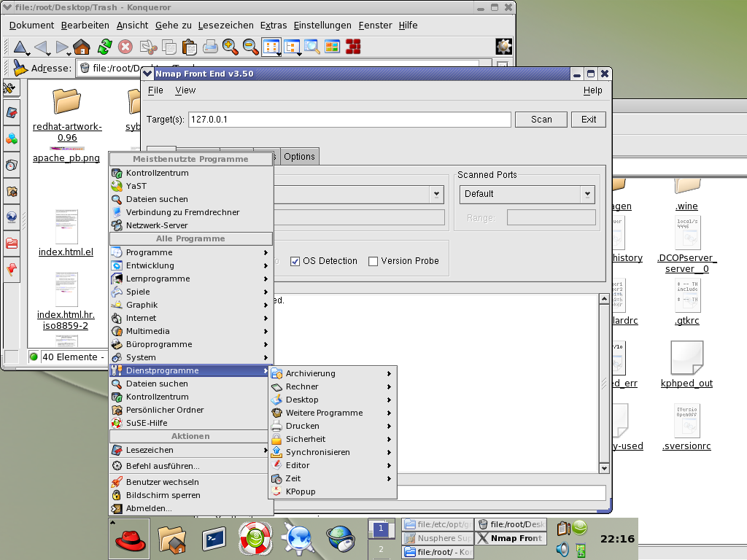Launch Konqueror browser icon in the panel
This screenshot has height=560, width=747.
[298, 539]
